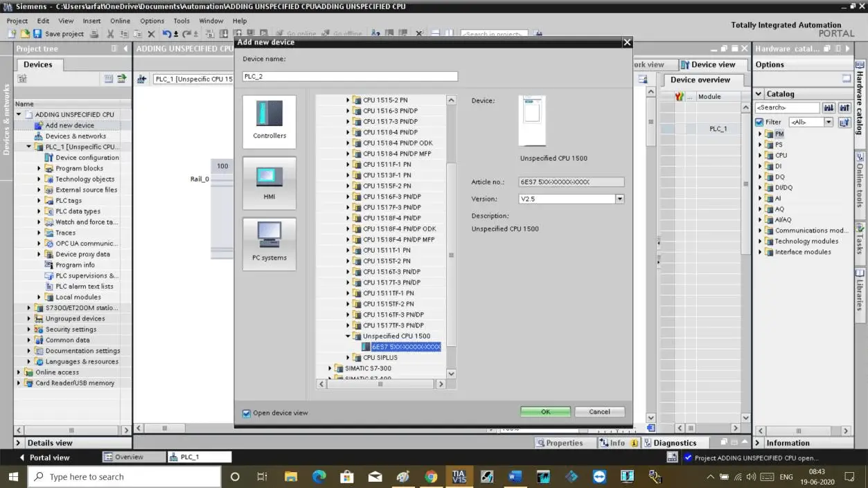Click Cancel in Add new device dialog
This screenshot has height=488, width=868.
599,411
